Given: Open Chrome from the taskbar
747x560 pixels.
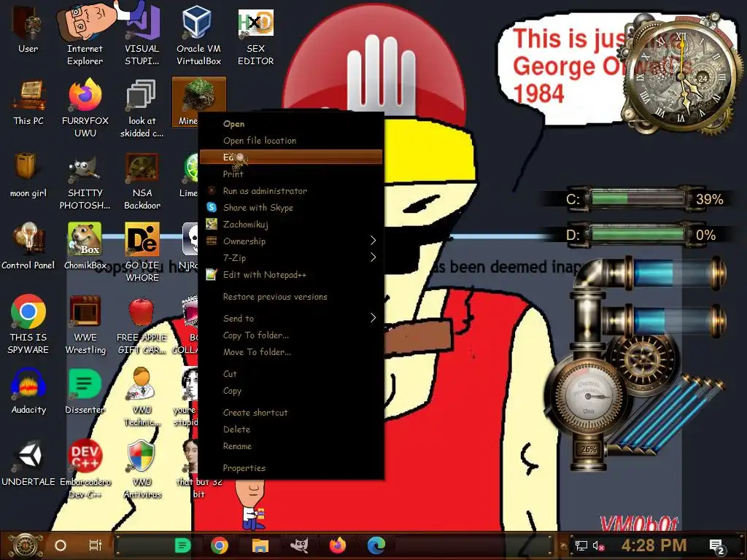Looking at the screenshot, I should pos(220,545).
